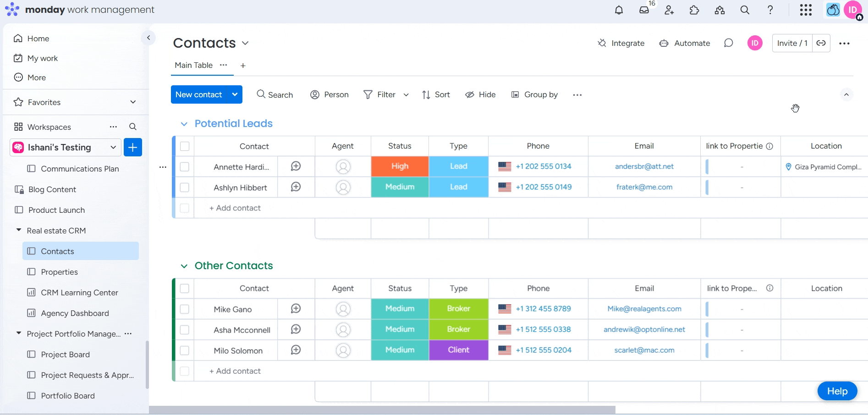Image resolution: width=868 pixels, height=415 pixels.
Task: Check the row checkbox for Mike Gano
Action: (x=185, y=309)
